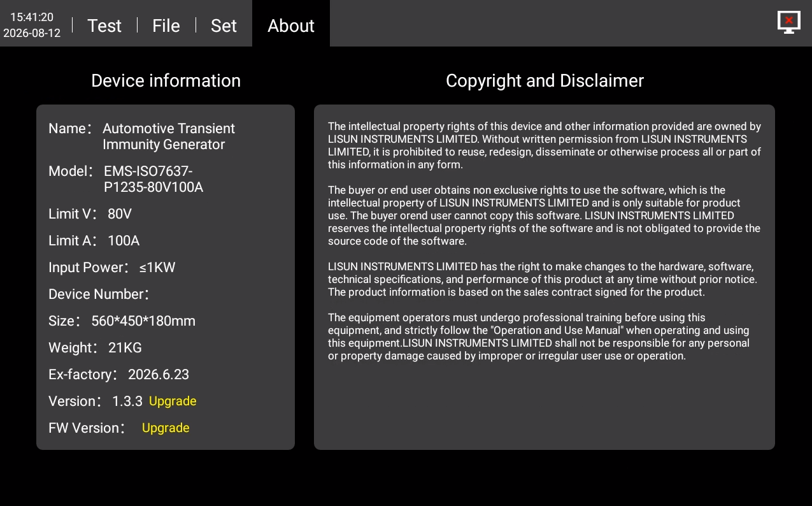Open the File tab
Screen dimensions: 812x506
(166, 25)
